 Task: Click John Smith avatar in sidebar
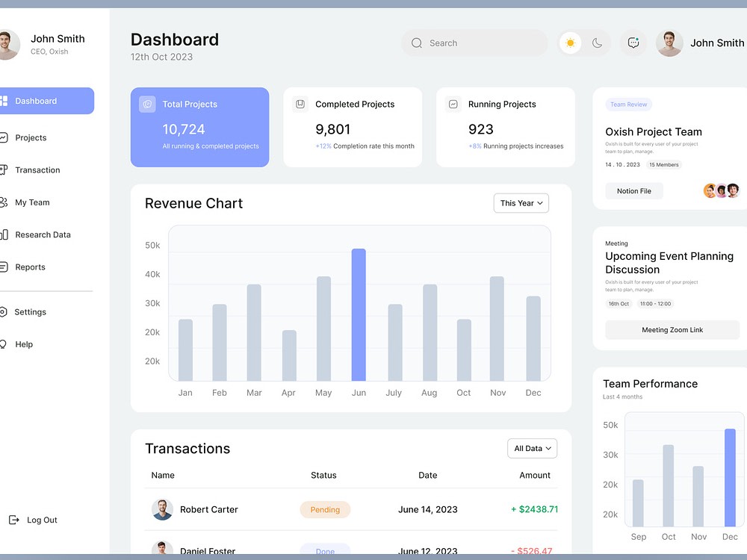click(x=8, y=44)
